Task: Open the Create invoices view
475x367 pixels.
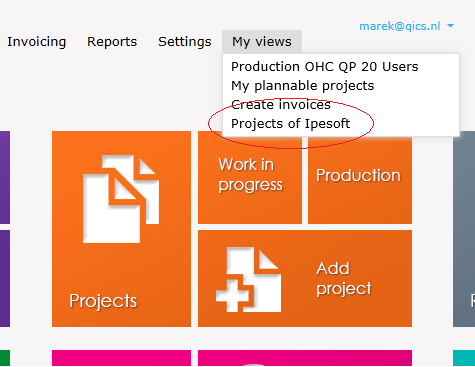Action: tap(281, 105)
